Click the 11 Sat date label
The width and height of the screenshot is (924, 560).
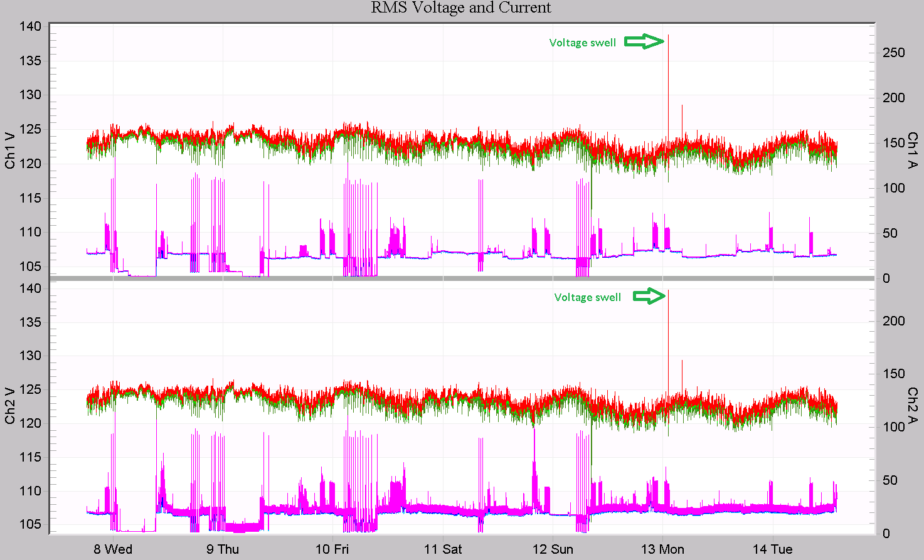tap(442, 549)
